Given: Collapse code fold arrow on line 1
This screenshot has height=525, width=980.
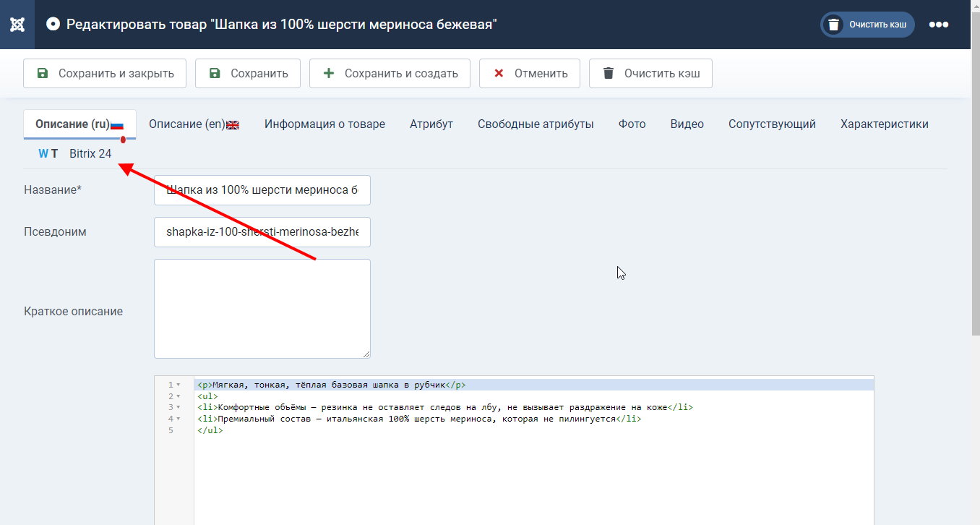Looking at the screenshot, I should pos(179,385).
